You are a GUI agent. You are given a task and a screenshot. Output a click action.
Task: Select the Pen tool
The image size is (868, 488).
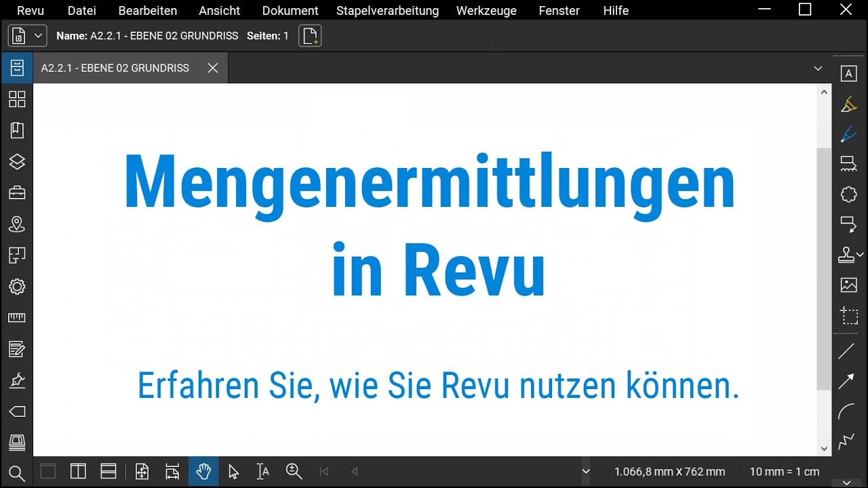848,134
